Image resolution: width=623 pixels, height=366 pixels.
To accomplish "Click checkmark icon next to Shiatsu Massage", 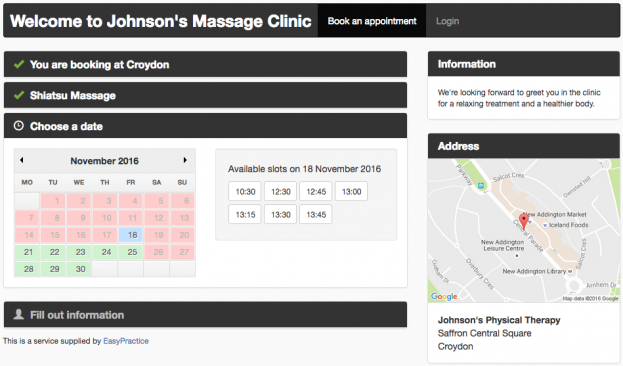I will (x=19, y=95).
